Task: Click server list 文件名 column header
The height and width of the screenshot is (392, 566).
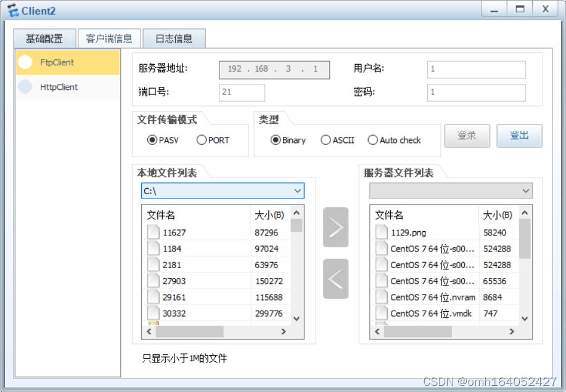Action: (x=424, y=215)
